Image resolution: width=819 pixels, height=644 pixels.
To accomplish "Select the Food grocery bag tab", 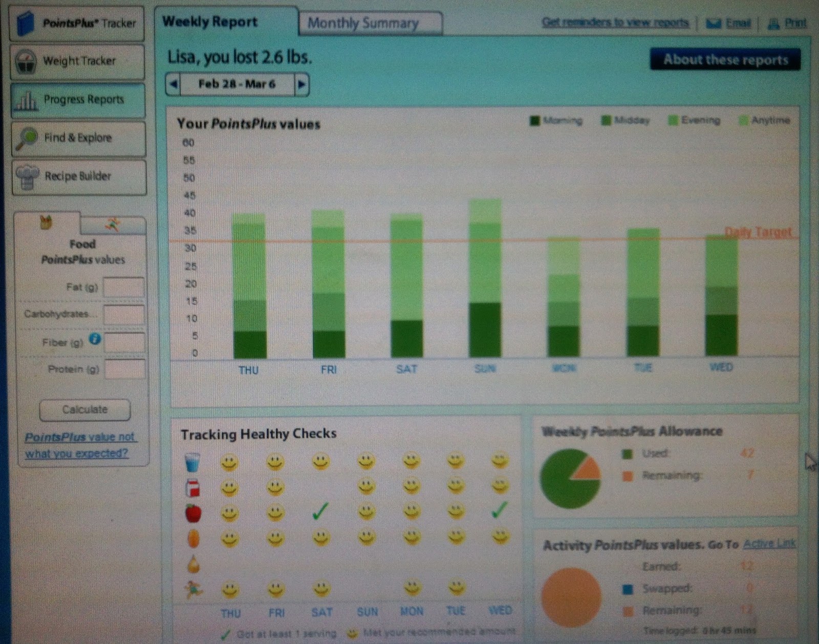I will point(46,223).
